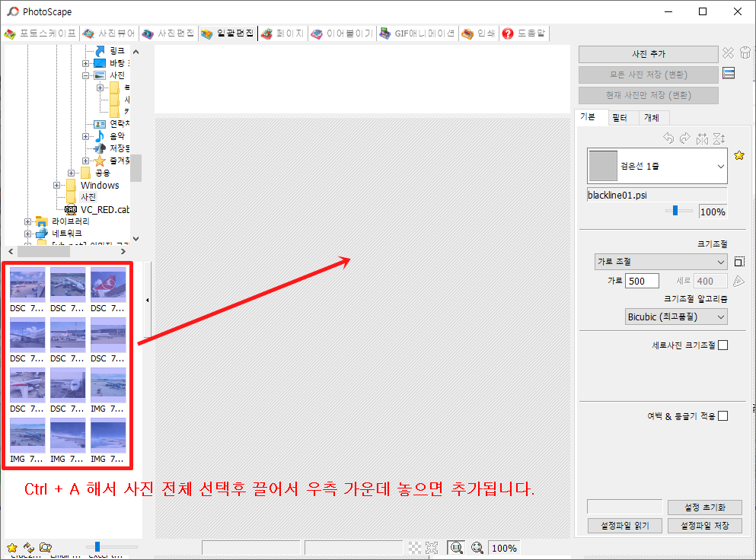Expand the 라이브러리 tree node
The width and height of the screenshot is (756, 560).
pyautogui.click(x=27, y=221)
